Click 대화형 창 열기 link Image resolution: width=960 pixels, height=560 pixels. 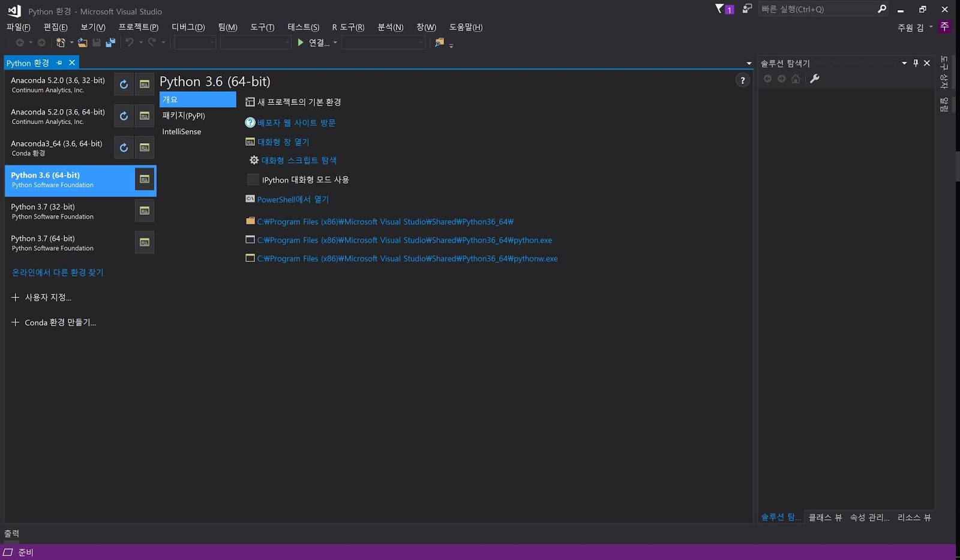tap(283, 142)
